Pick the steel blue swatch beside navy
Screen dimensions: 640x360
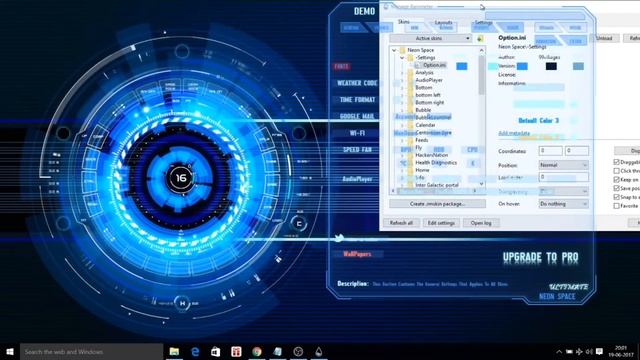click(x=578, y=66)
